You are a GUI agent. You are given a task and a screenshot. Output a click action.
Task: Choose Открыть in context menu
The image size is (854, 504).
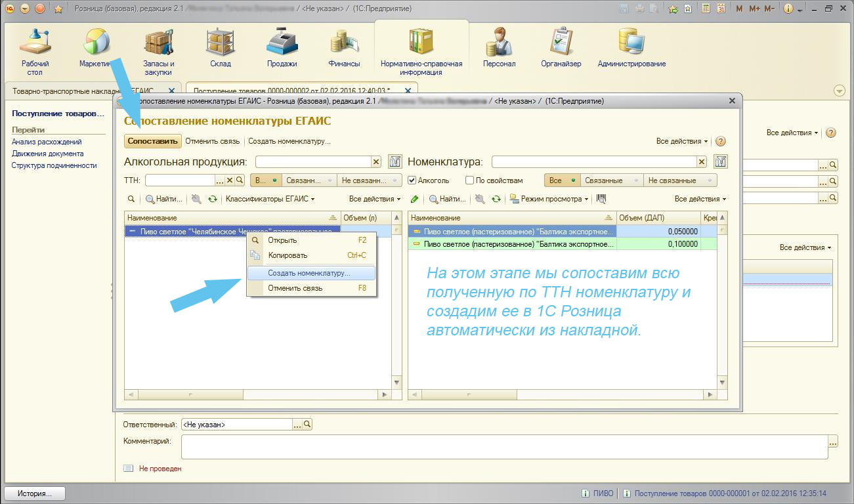point(311,240)
